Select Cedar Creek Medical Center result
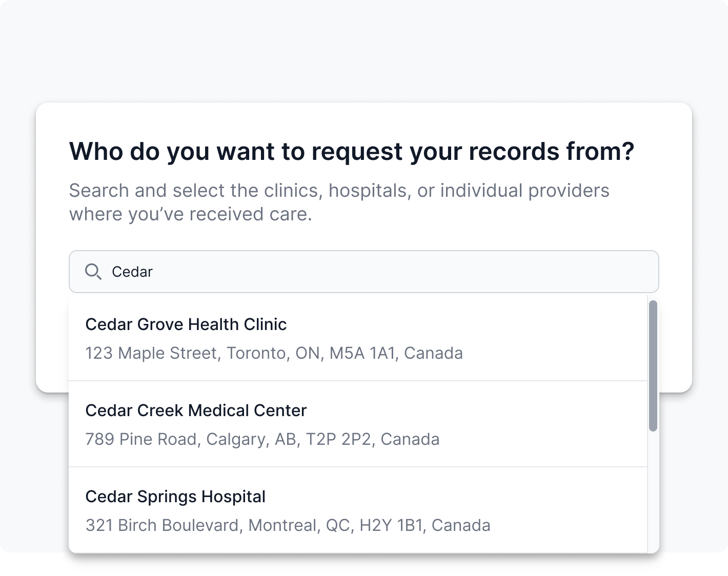This screenshot has width=728, height=576. [196, 410]
